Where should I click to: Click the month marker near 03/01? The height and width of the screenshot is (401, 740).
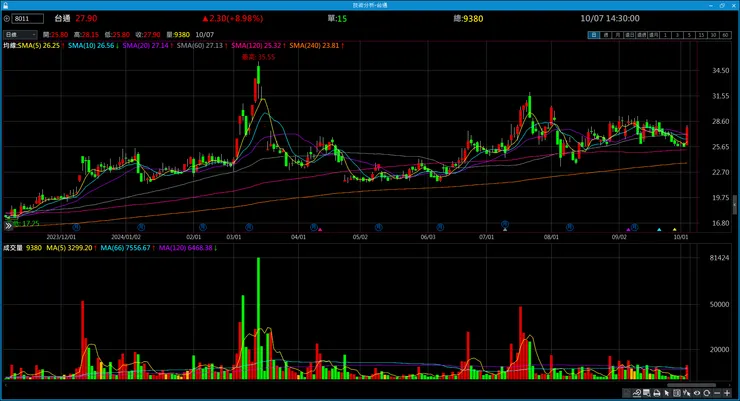click(249, 227)
